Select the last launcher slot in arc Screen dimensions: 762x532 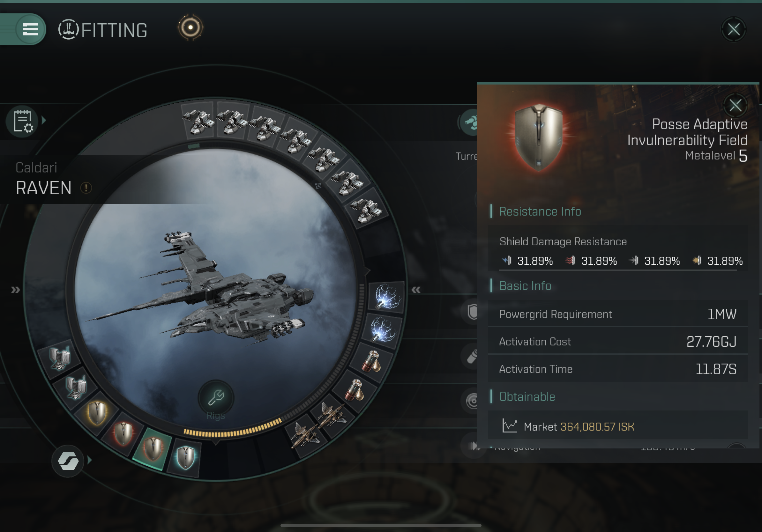click(x=366, y=210)
